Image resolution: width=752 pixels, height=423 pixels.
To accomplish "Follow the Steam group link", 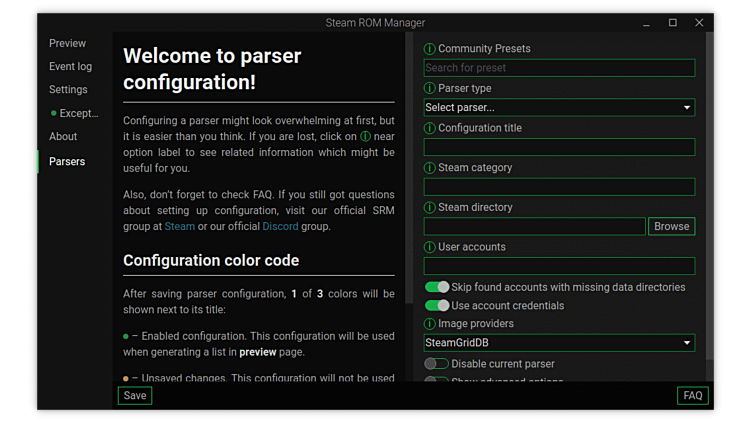I will [180, 226].
